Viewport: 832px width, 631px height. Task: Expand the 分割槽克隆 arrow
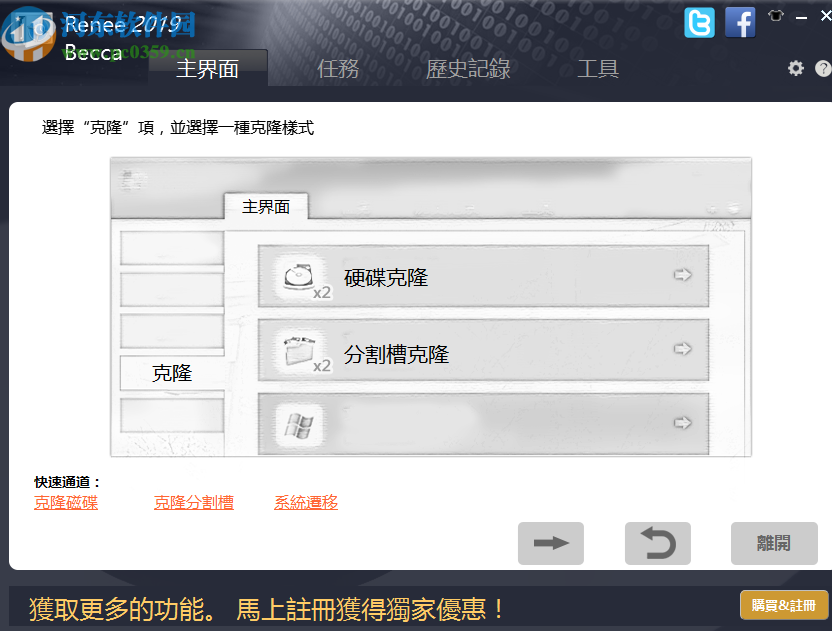(682, 349)
